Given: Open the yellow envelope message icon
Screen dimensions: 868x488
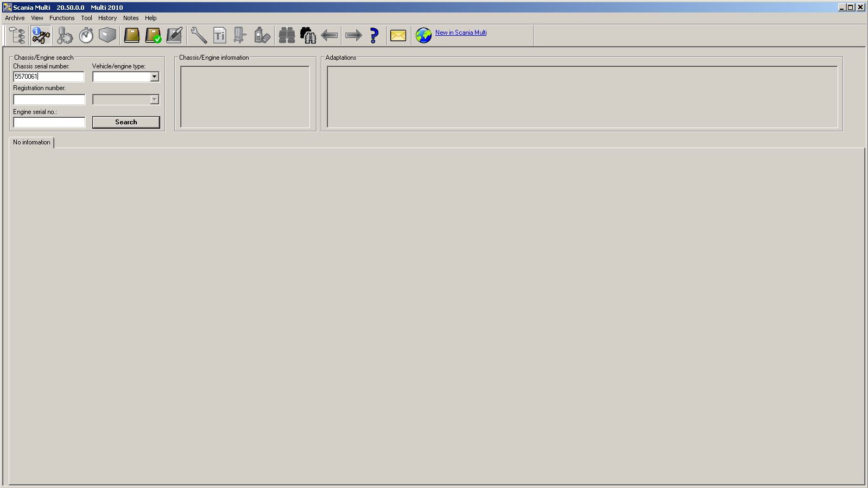Looking at the screenshot, I should click(398, 35).
